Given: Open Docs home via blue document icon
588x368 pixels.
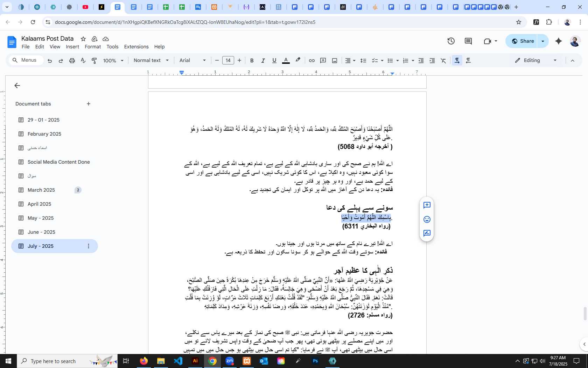Looking at the screenshot, I should (x=12, y=42).
